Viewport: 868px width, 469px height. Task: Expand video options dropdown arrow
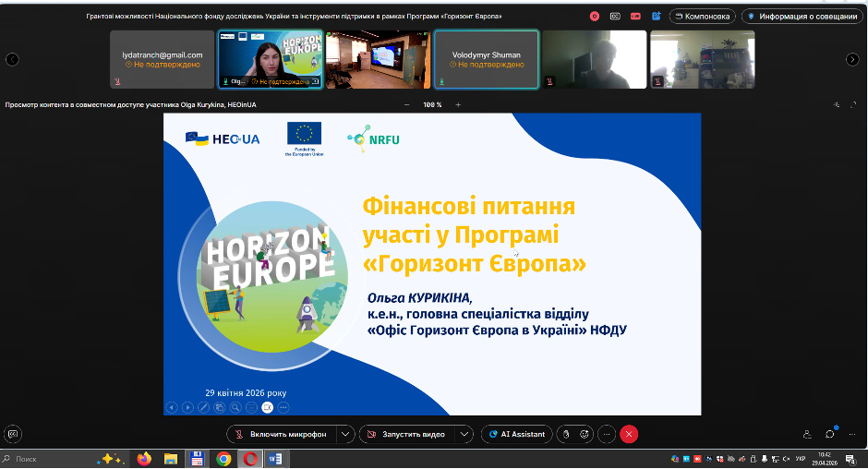[464, 434]
